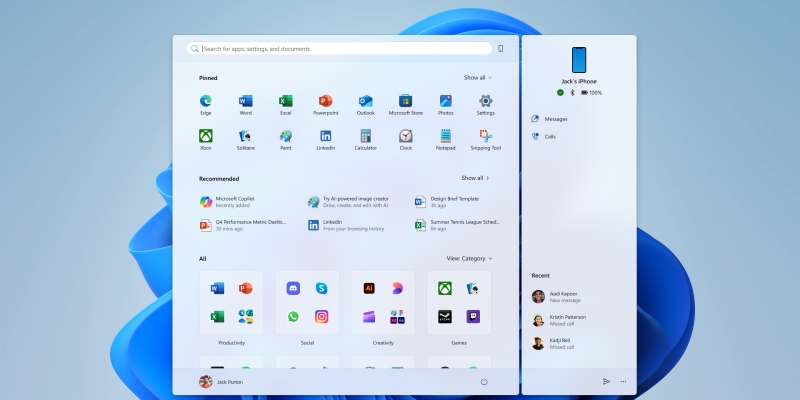Click the send icon in phone panel
Viewport: 800px width, 400px height.
click(606, 381)
